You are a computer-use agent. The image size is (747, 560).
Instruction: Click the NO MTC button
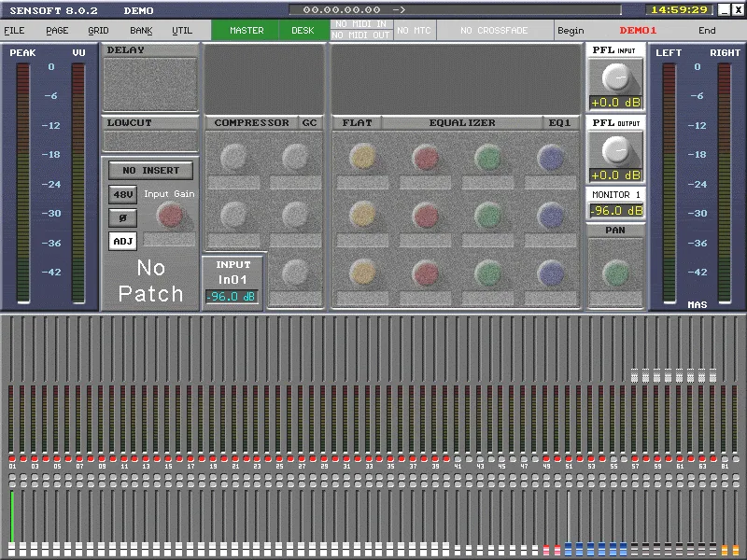click(414, 31)
